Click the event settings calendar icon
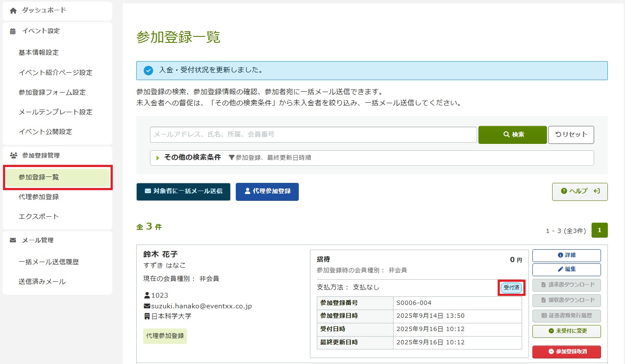Screen dimensions: 625x364 click(x=13, y=31)
